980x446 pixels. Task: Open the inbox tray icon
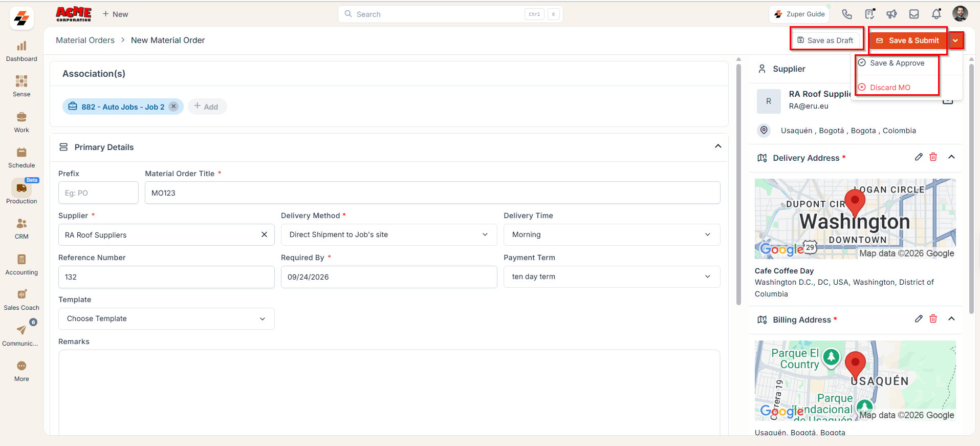pyautogui.click(x=914, y=14)
